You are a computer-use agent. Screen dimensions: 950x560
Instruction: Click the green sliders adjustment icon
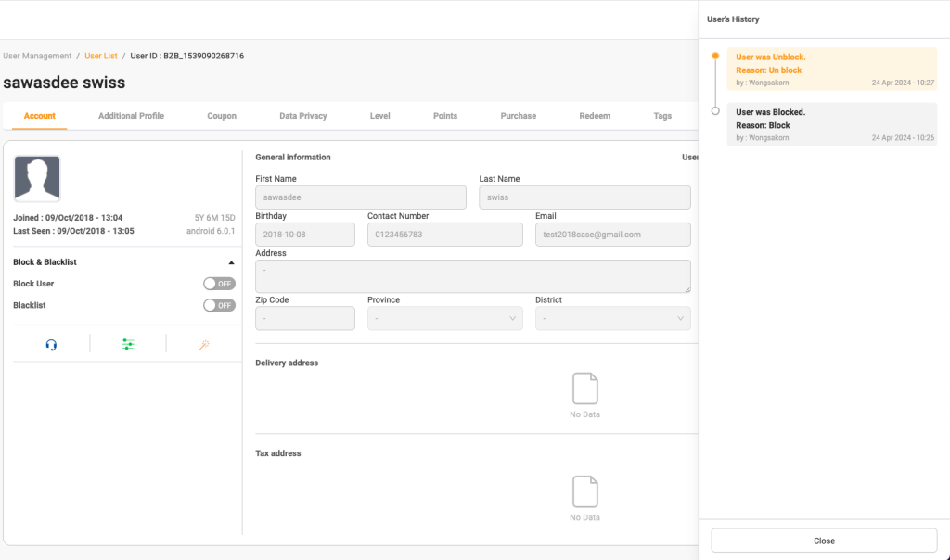click(x=128, y=344)
